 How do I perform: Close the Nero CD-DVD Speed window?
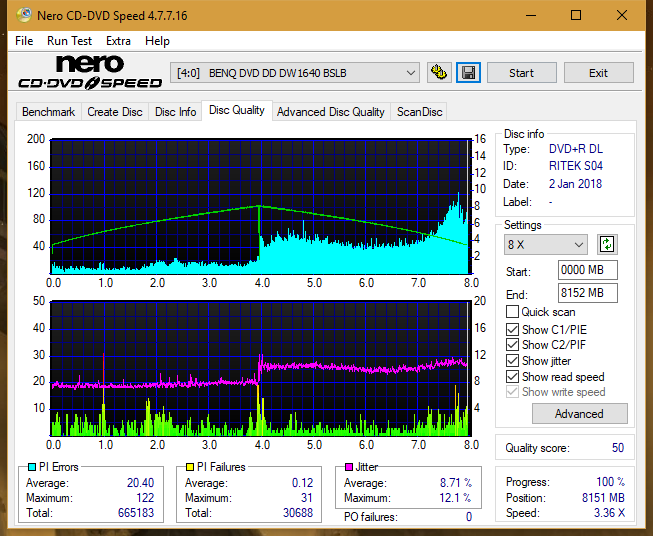(x=622, y=15)
